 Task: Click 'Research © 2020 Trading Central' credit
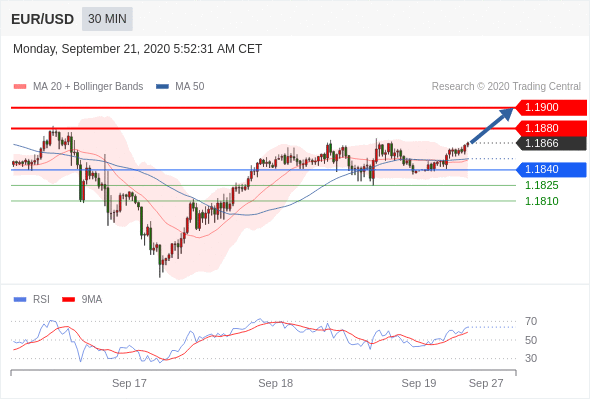(x=506, y=87)
